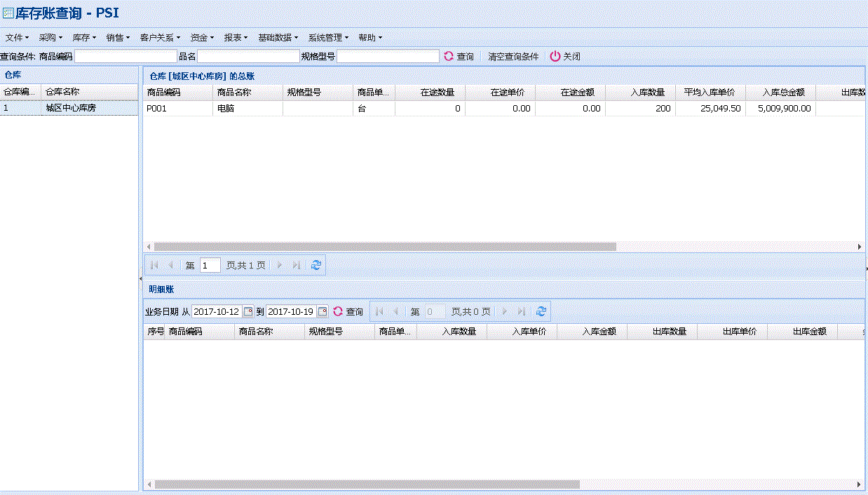Click the PSI app icon in title
The width and height of the screenshot is (868, 495).
(x=8, y=13)
